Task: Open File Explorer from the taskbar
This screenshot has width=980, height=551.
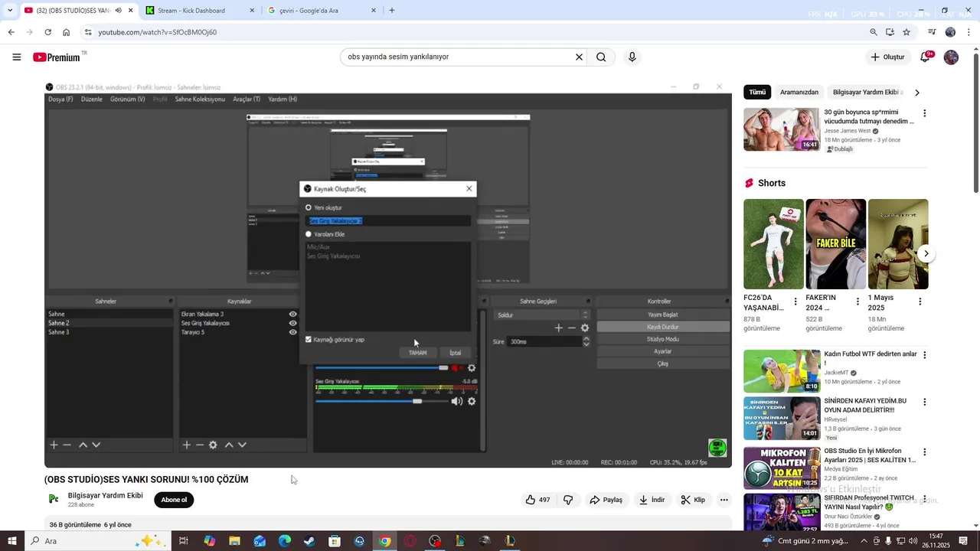Action: [x=234, y=541]
